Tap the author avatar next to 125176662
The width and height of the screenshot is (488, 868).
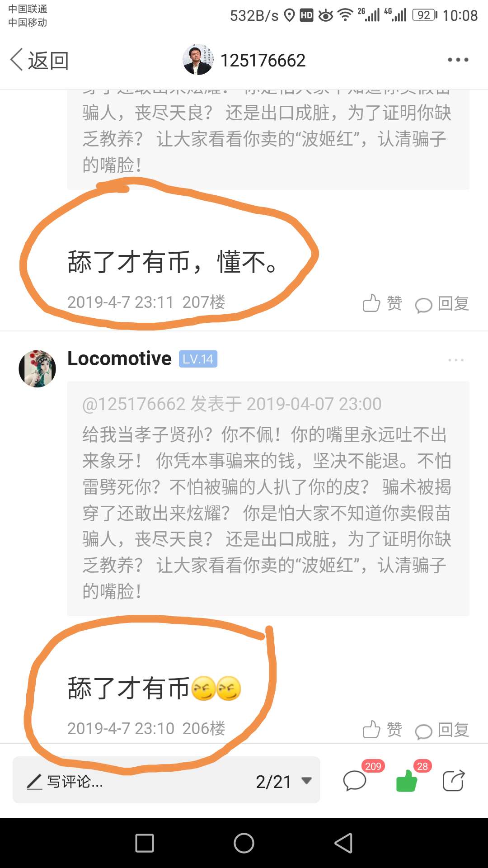click(198, 60)
